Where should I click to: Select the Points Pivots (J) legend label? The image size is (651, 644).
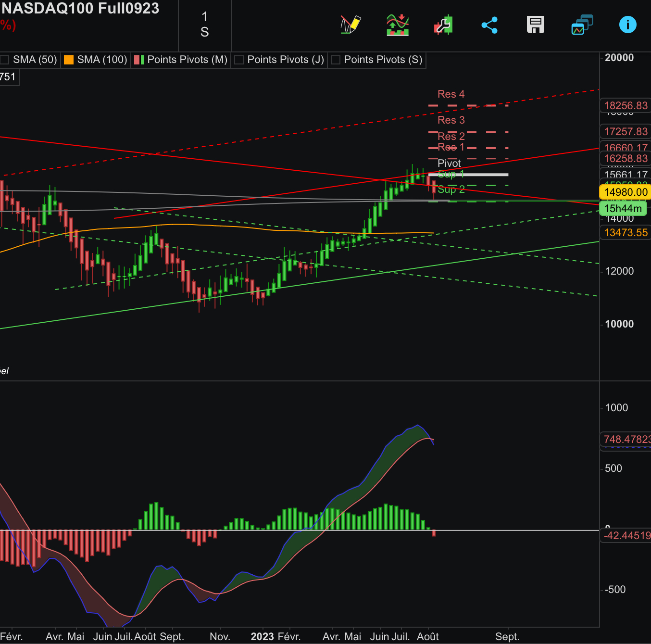point(286,60)
